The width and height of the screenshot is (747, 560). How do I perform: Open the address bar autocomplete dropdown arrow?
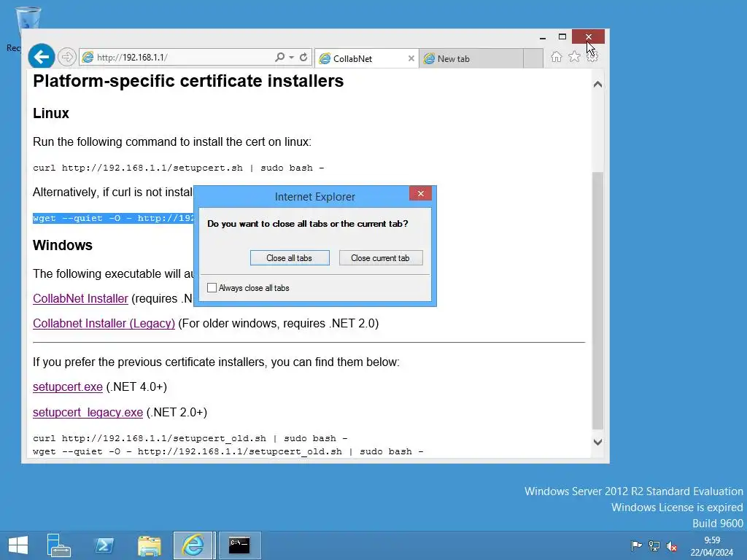pyautogui.click(x=291, y=57)
